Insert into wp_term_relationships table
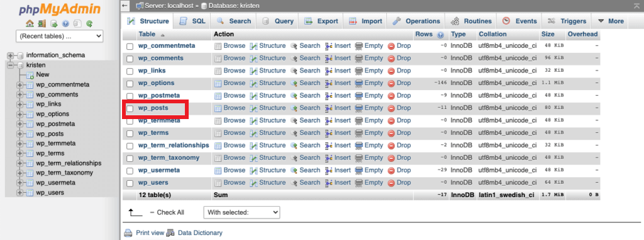Image resolution: width=644 pixels, height=240 pixels. tap(338, 145)
